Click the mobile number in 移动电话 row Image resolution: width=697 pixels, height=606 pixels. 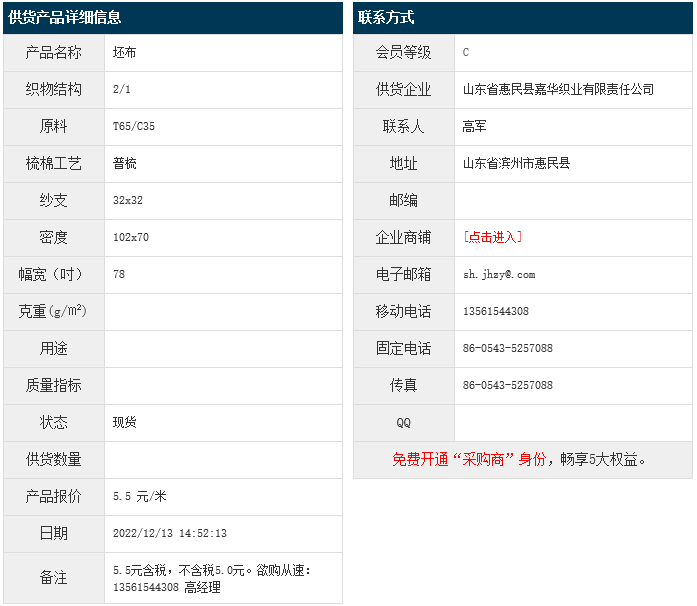pos(496,311)
